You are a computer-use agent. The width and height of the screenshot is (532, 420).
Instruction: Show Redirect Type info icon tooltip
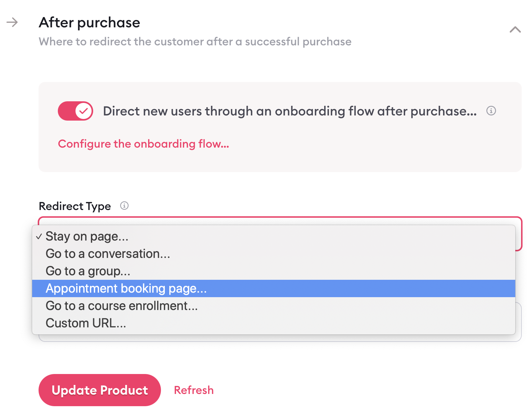[x=124, y=205]
